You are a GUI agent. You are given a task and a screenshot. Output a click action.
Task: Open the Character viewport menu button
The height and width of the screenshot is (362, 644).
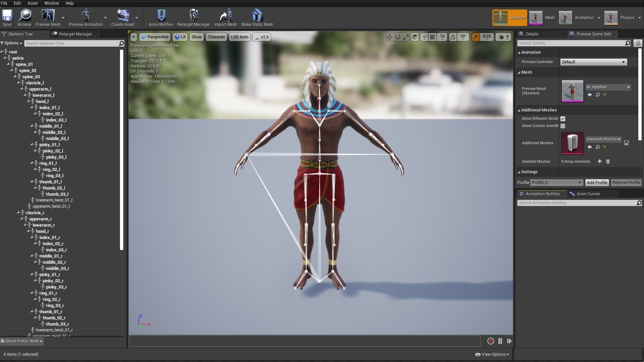[216, 37]
